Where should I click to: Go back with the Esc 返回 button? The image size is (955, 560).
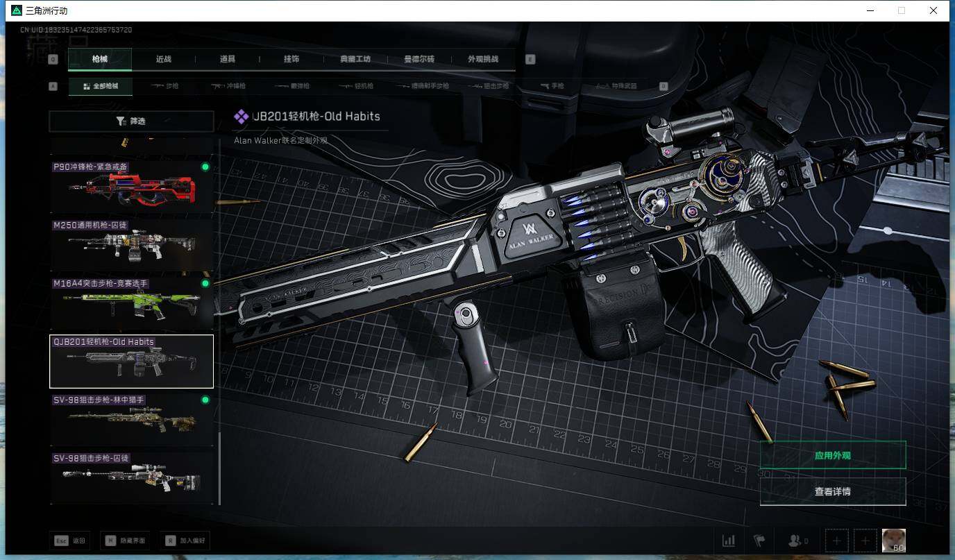(x=69, y=541)
